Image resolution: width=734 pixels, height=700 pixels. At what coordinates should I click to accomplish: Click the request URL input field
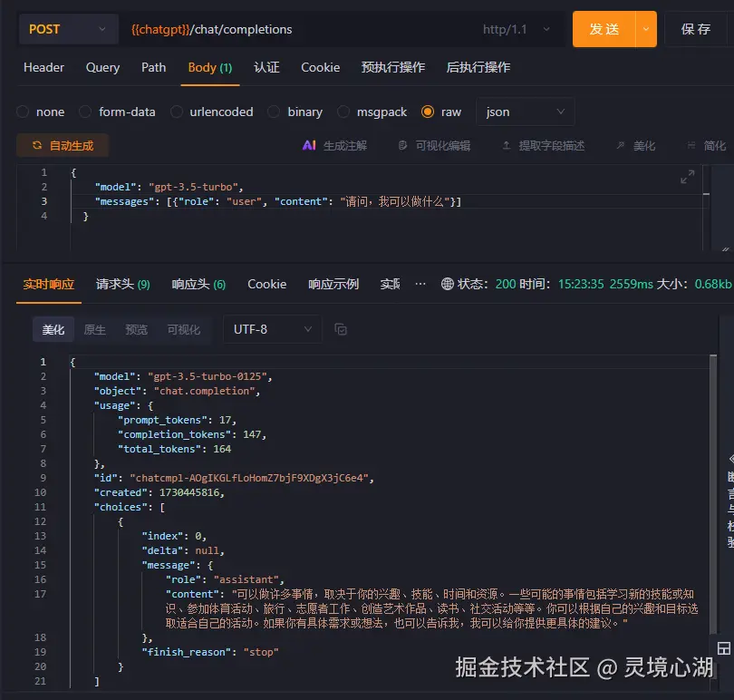pos(300,29)
